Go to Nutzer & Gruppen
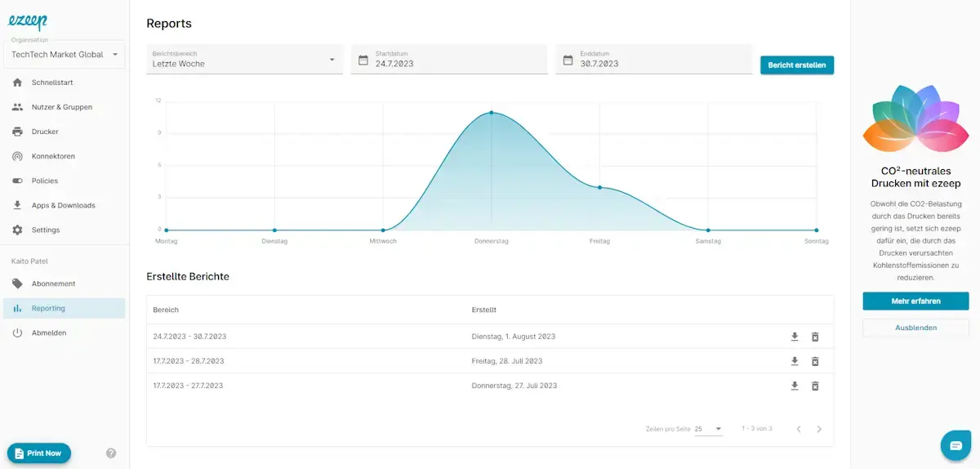This screenshot has width=980, height=469. tap(61, 107)
